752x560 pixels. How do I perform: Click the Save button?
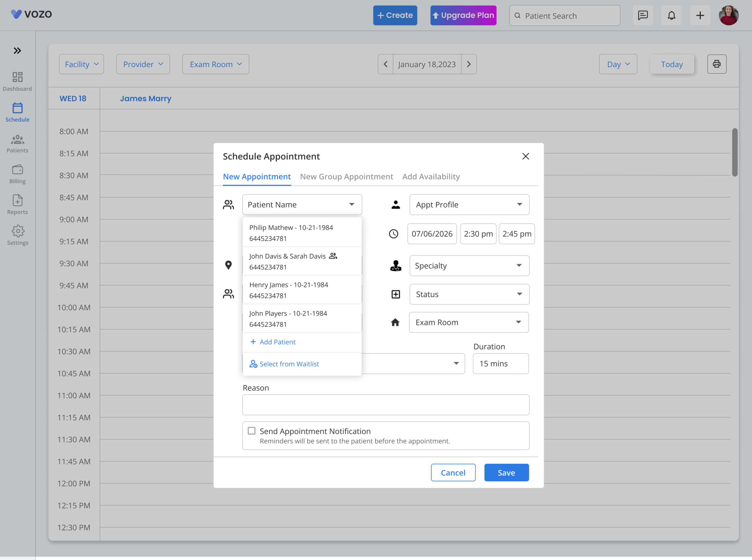coord(506,473)
